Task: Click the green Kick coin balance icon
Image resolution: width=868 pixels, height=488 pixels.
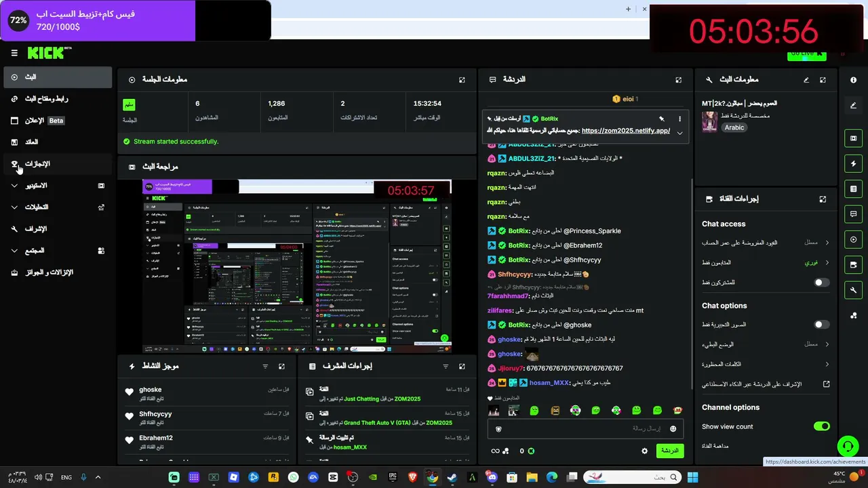Action: (x=531, y=451)
